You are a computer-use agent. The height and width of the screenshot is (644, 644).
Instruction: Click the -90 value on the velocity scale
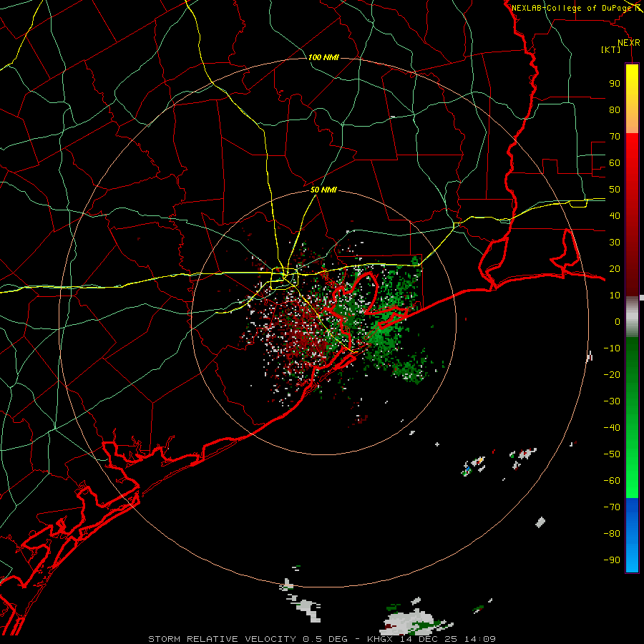tap(612, 560)
